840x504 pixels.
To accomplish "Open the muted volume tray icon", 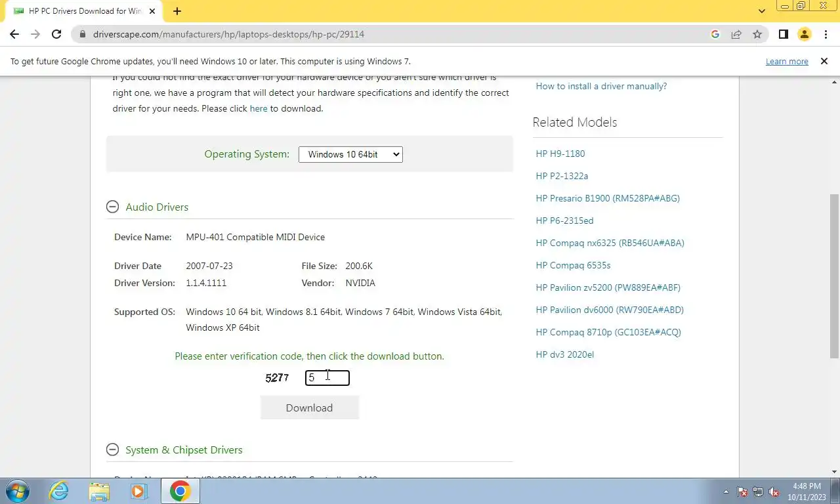I will 774,492.
